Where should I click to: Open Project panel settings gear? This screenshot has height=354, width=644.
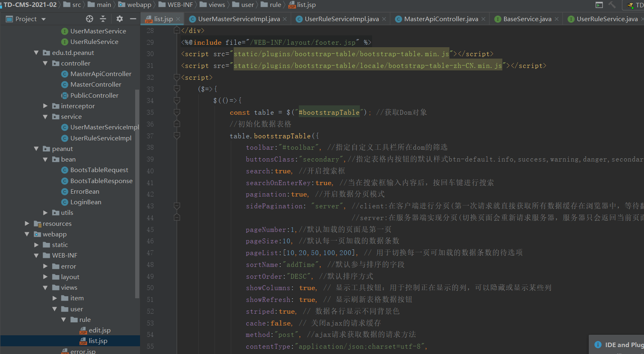(x=119, y=19)
